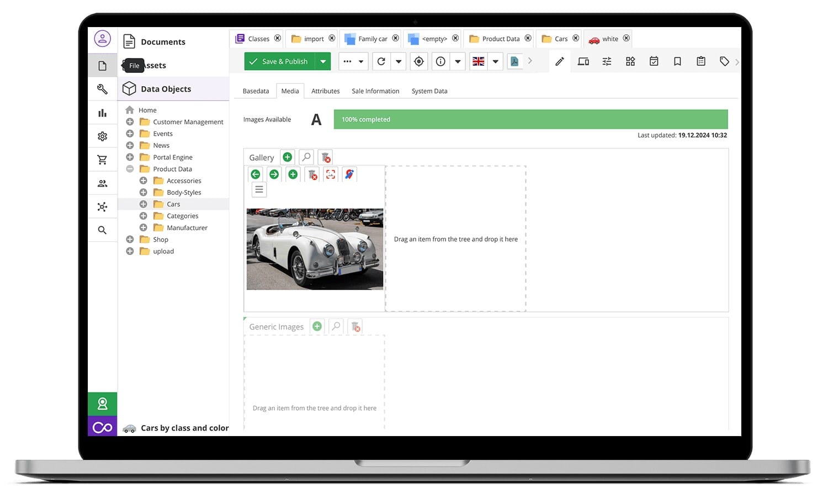Click the Save & Publish button

(x=279, y=61)
